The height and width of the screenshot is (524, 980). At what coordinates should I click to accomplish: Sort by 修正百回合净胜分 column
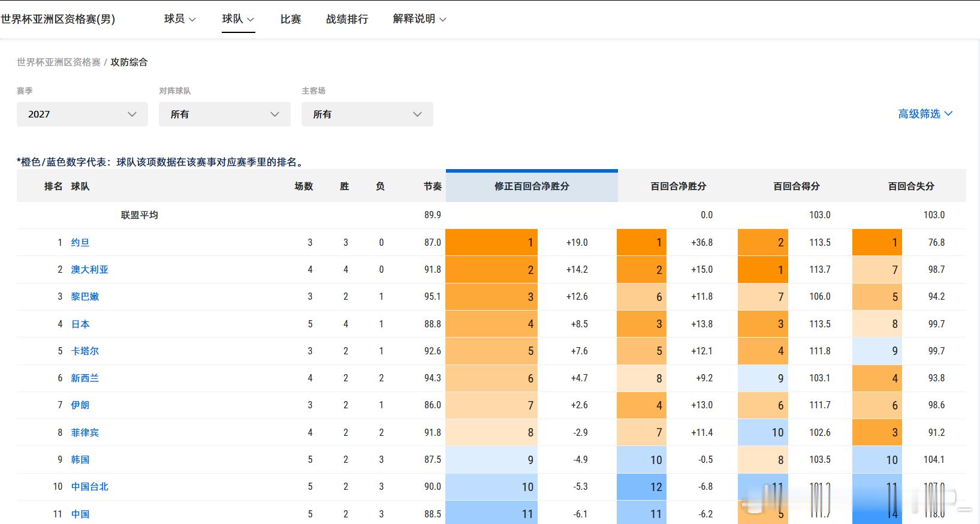(x=532, y=186)
